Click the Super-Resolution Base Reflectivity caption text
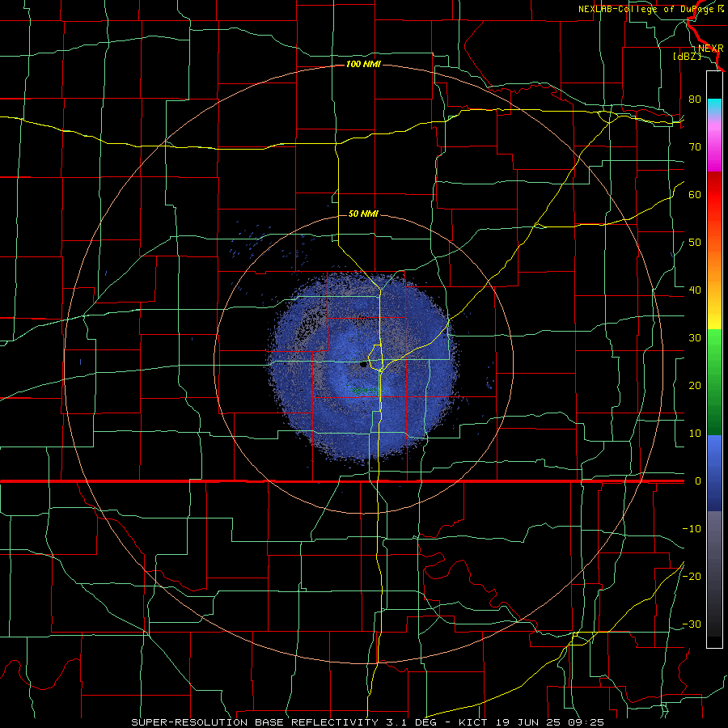 [368, 722]
